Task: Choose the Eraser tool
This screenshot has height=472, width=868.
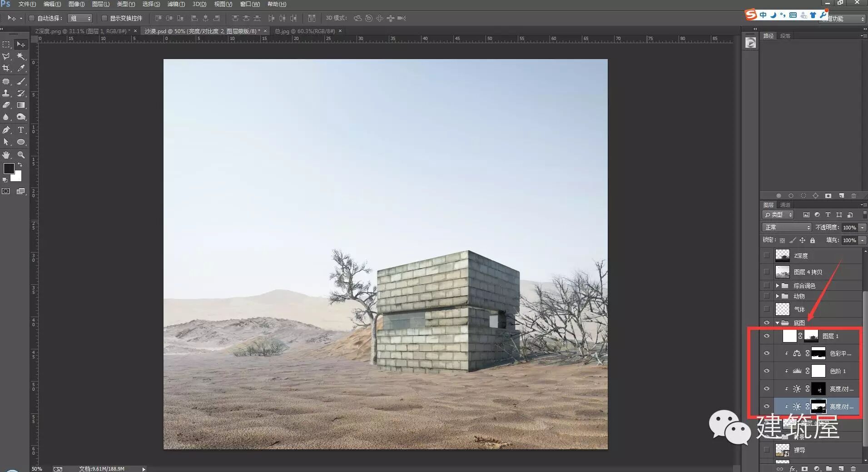Action: tap(6, 105)
